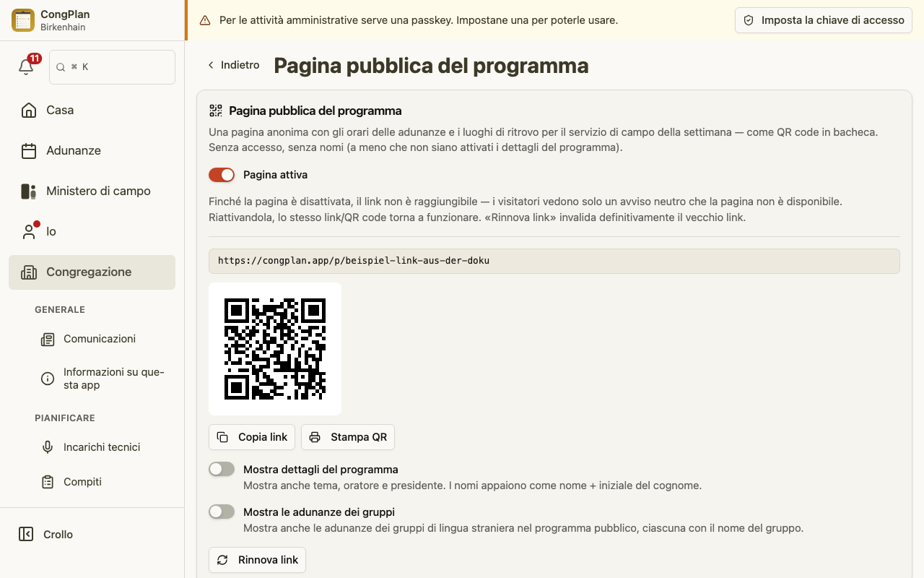Image resolution: width=924 pixels, height=578 pixels.
Task: Open Ministero di campo section
Action: [92, 191]
